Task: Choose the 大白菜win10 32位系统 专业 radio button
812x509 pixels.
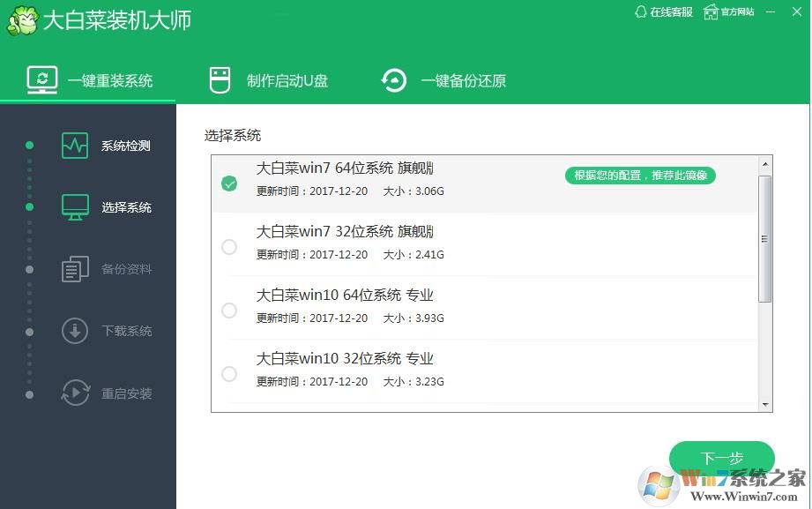Action: pyautogui.click(x=229, y=374)
